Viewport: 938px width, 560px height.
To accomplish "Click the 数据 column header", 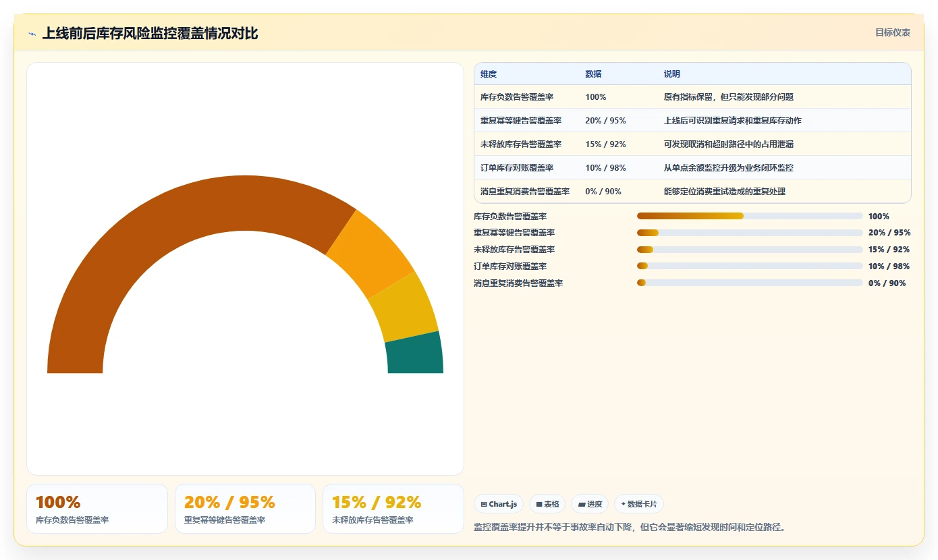I will pyautogui.click(x=593, y=74).
